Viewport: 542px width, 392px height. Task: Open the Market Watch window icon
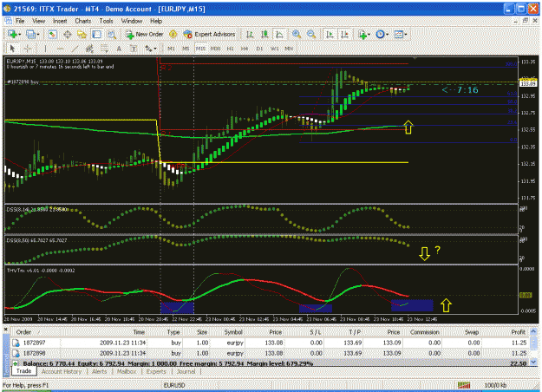coord(52,34)
